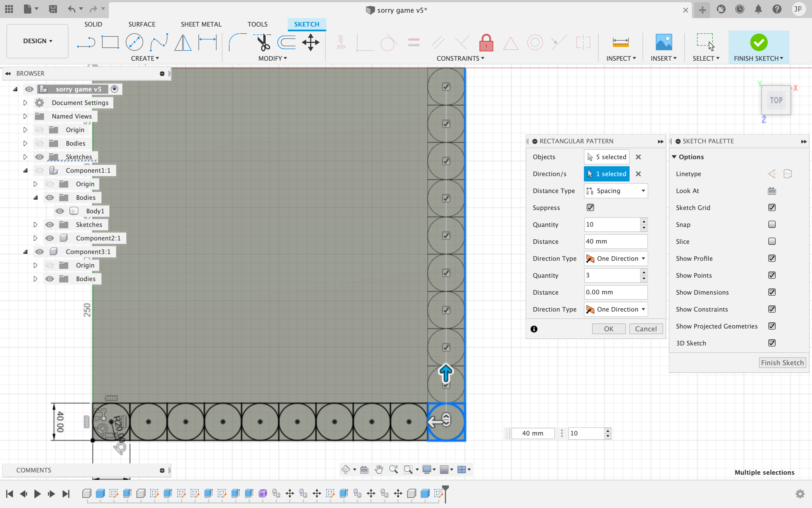Screen dimensions: 812x508
Task: Open the MODIFY menu
Action: click(x=272, y=58)
